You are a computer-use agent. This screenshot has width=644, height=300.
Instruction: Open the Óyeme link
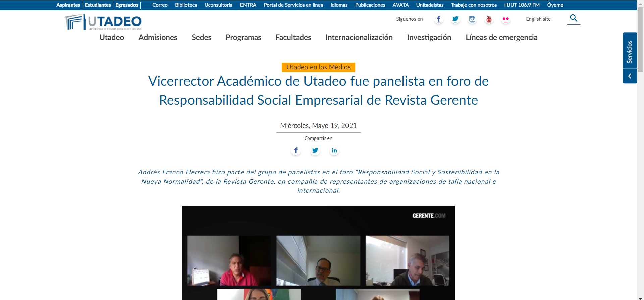[x=555, y=5]
